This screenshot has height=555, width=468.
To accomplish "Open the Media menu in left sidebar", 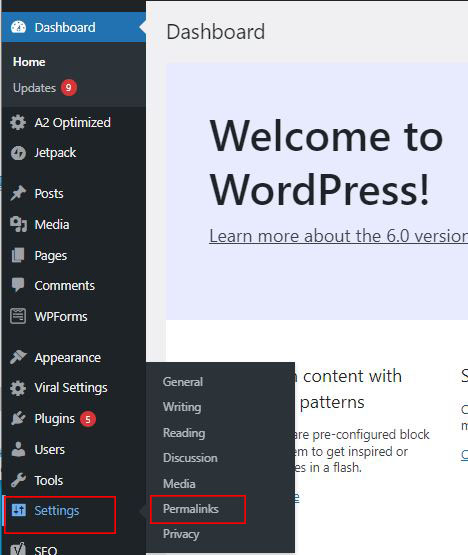I will 52,224.
